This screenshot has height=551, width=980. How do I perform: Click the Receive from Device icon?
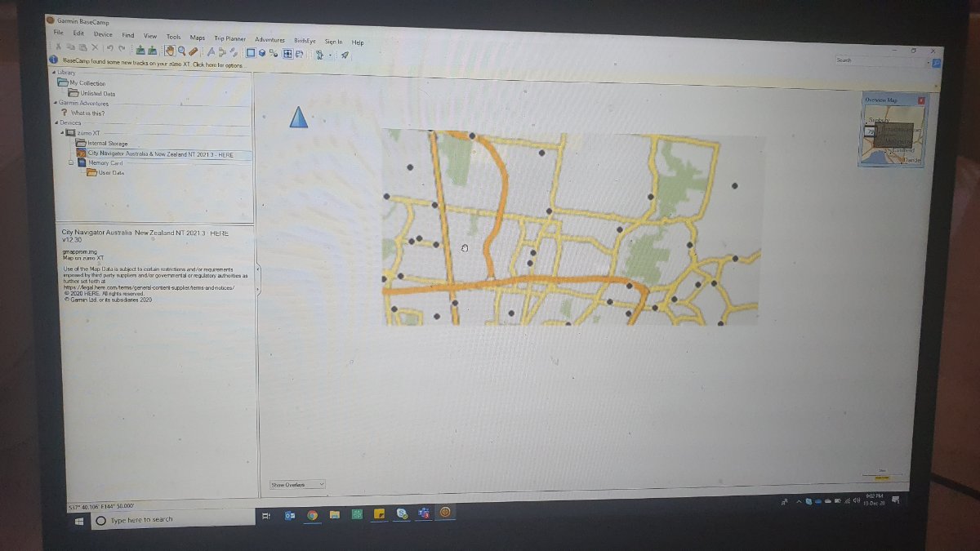click(152, 50)
